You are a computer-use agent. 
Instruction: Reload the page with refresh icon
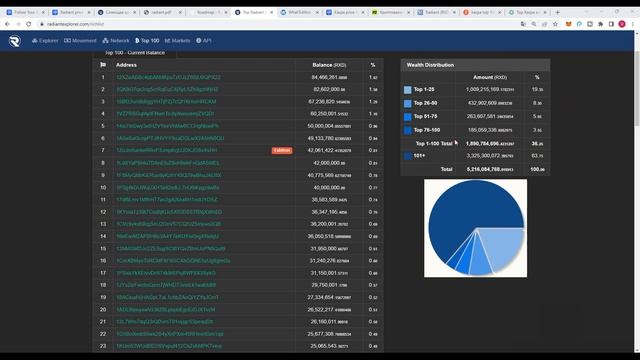pos(29,24)
